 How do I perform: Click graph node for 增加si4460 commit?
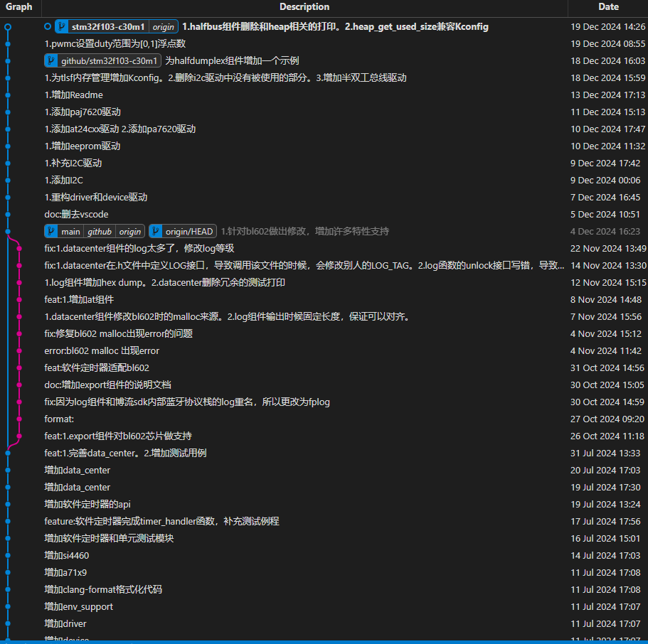8,555
